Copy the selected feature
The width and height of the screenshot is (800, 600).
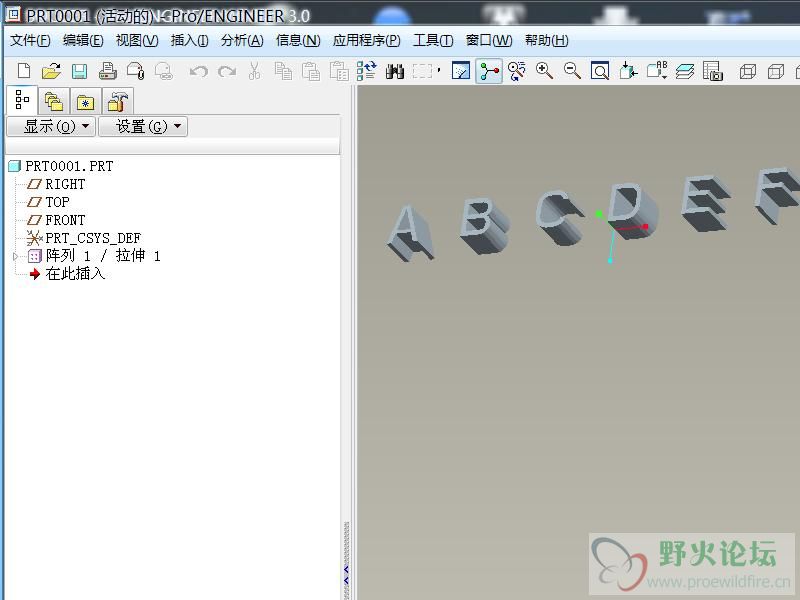(283, 71)
